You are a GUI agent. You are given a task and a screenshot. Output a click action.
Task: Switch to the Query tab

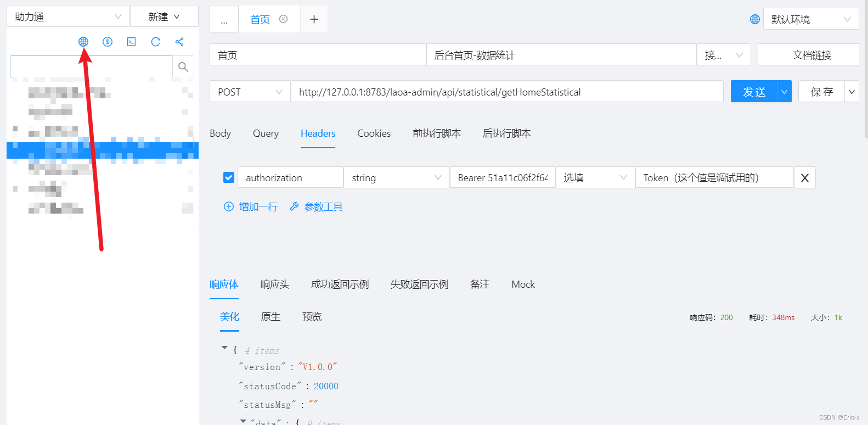click(x=266, y=133)
